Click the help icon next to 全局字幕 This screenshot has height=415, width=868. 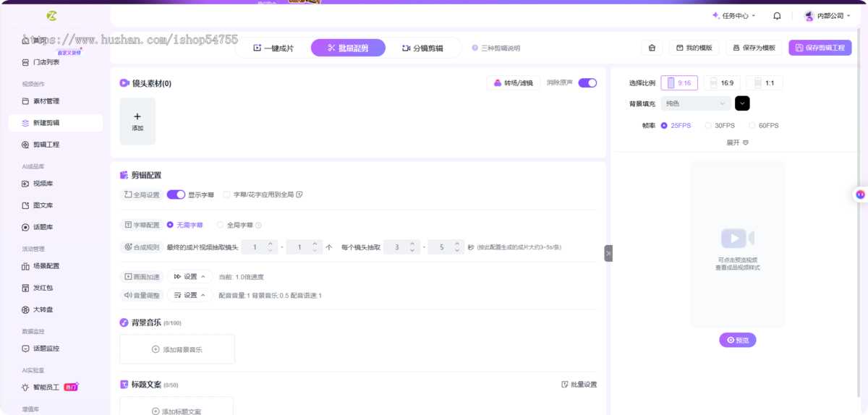pos(258,226)
